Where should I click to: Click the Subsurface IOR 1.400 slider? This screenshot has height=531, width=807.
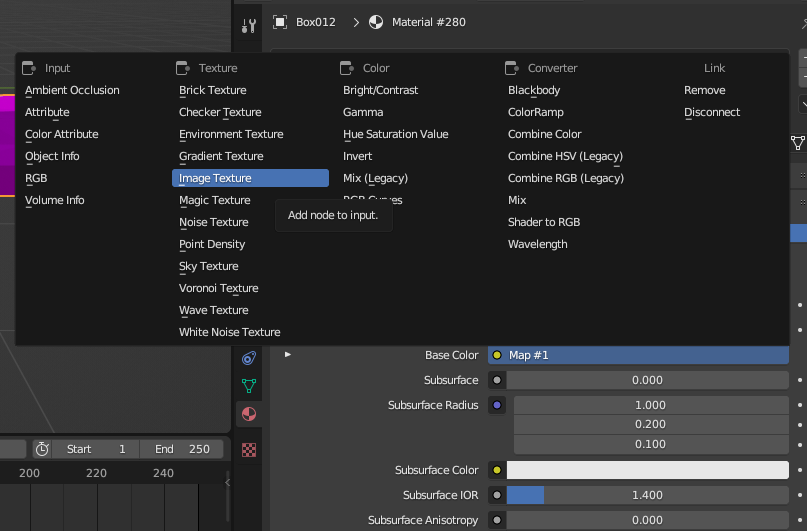(647, 495)
